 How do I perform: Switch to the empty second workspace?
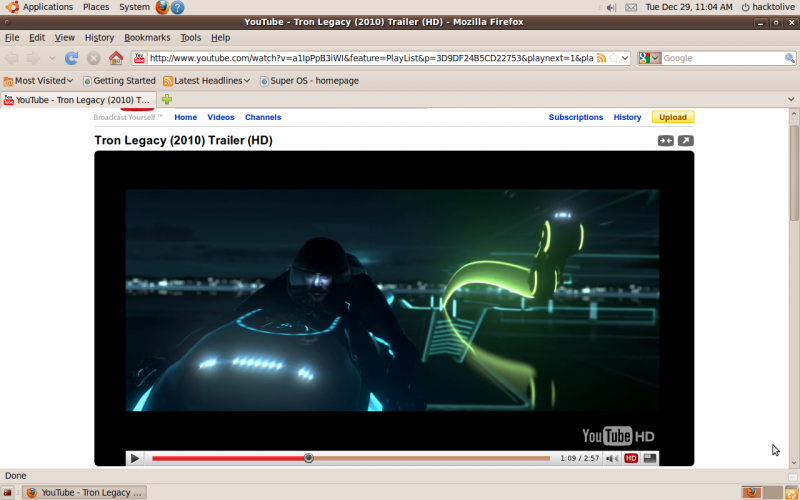(773, 493)
